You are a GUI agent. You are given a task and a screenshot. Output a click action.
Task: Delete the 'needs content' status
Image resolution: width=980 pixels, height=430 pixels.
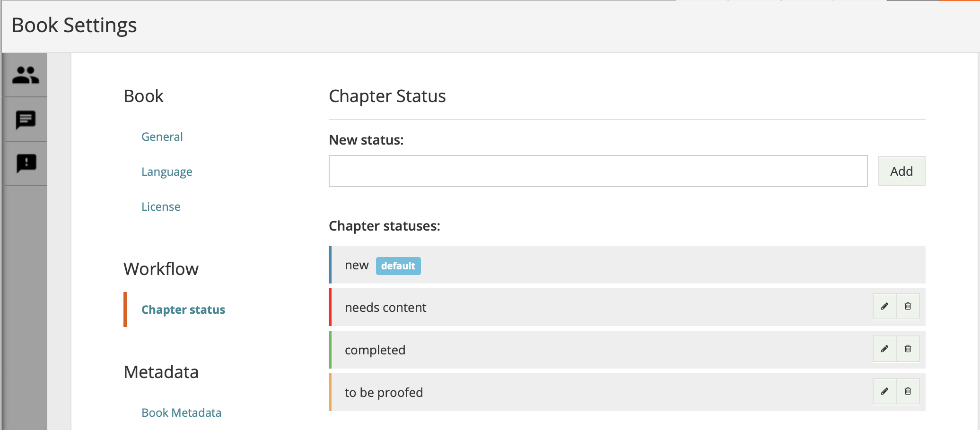click(x=908, y=306)
